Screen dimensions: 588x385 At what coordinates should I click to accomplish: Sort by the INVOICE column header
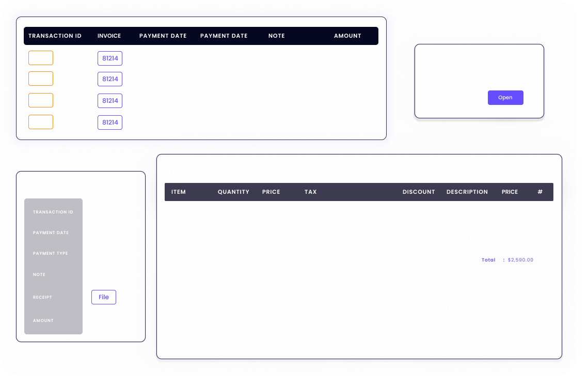tap(109, 36)
